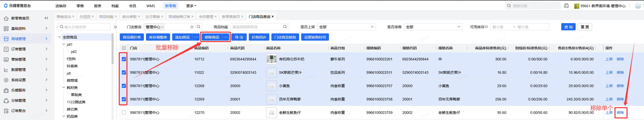Screen dimensions: 644x120
Task: Click the tree panel collapse handle icon
Action: 115,27
